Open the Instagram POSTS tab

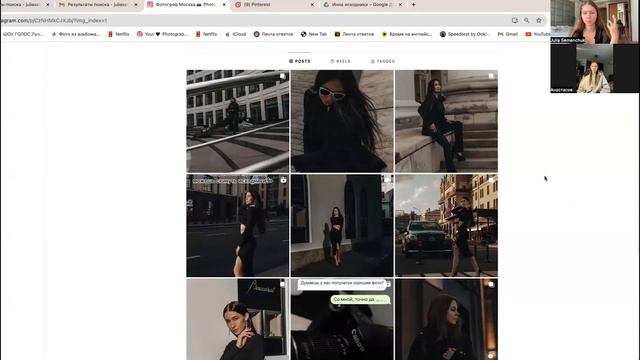click(300, 61)
